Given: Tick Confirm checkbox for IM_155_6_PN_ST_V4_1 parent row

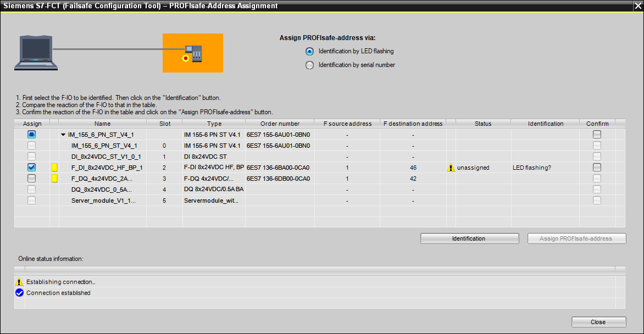Looking at the screenshot, I should click(597, 135).
